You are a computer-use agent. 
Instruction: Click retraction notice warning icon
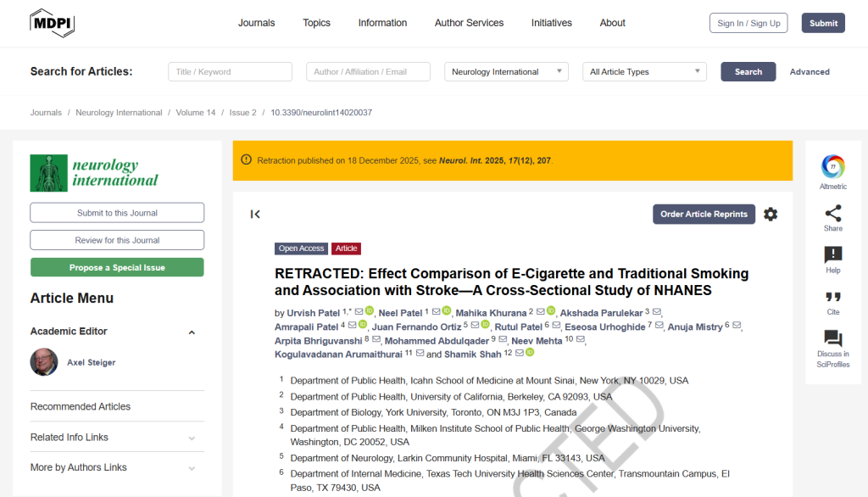247,160
